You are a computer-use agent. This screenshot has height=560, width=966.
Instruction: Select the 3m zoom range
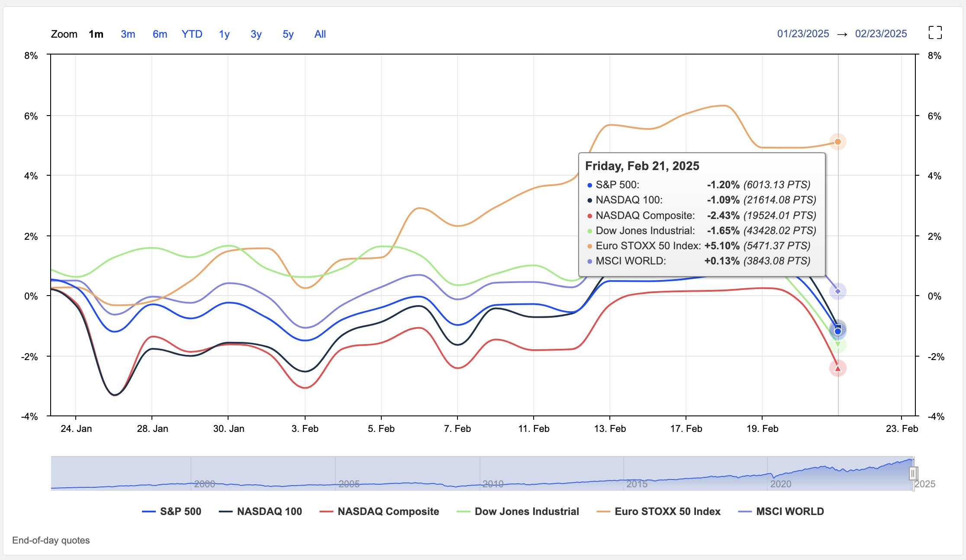tap(128, 34)
